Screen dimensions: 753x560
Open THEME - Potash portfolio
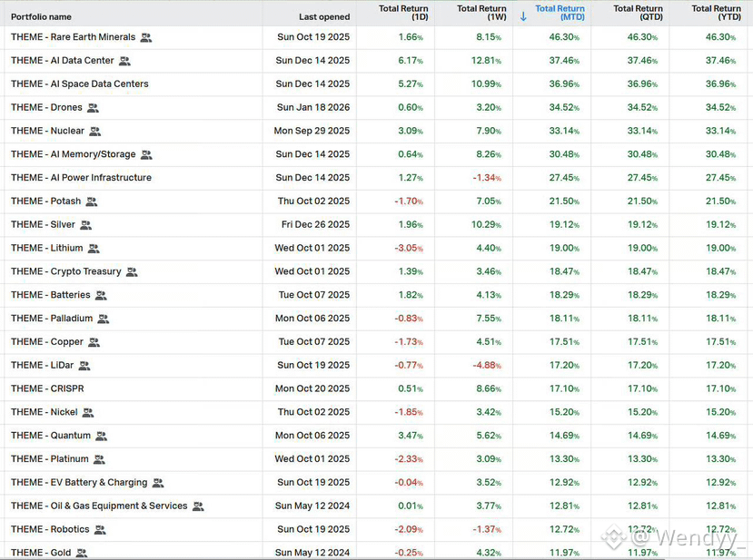tap(46, 201)
